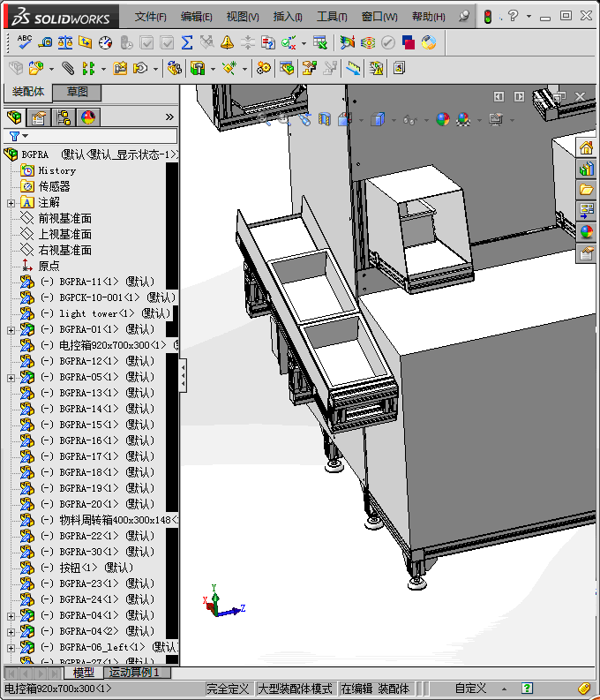Open the 插入(I) menu
Image resolution: width=600 pixels, height=700 pixels.
tap(288, 17)
